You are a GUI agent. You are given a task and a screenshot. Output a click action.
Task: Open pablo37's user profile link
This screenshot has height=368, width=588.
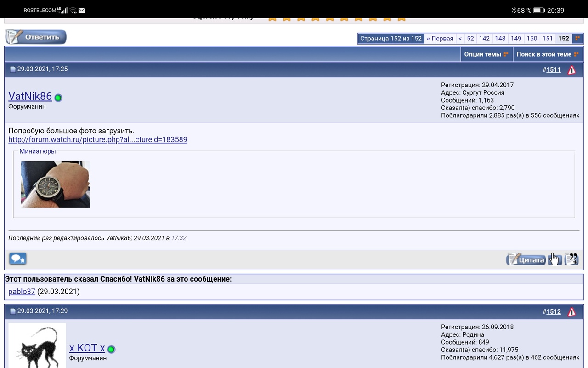tap(22, 292)
